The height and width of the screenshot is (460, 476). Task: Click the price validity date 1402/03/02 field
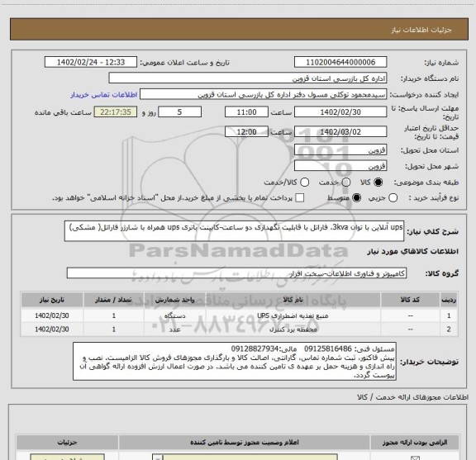pyautogui.click(x=340, y=131)
